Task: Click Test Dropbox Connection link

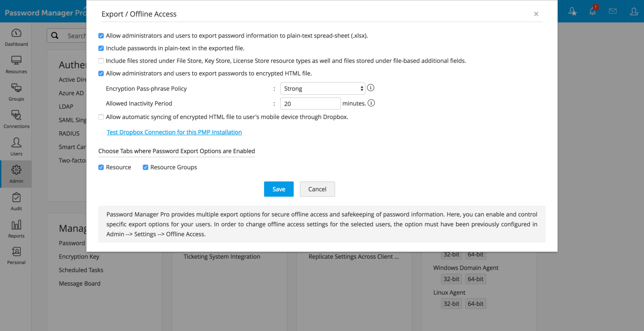Action: (174, 132)
